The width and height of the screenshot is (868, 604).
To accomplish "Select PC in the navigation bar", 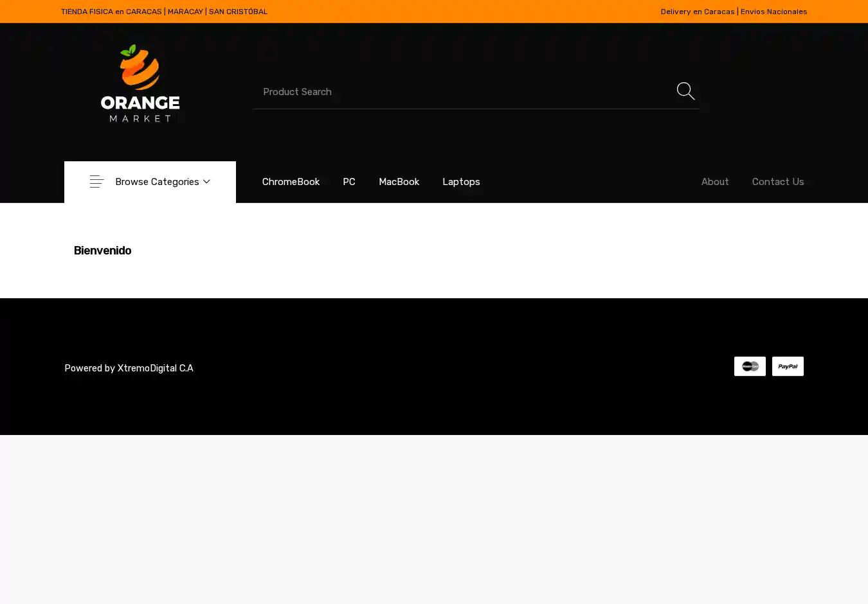I will [349, 182].
